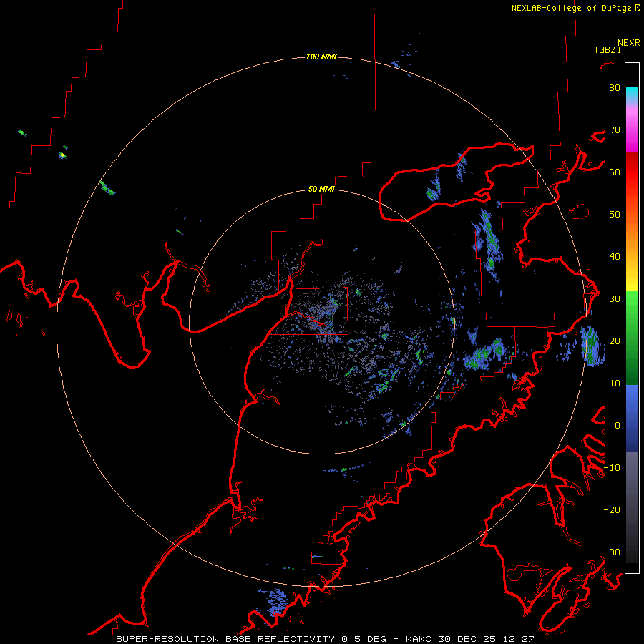Pick the yellow band of the dBZ color bar
The image size is (644, 644).
(x=632, y=283)
